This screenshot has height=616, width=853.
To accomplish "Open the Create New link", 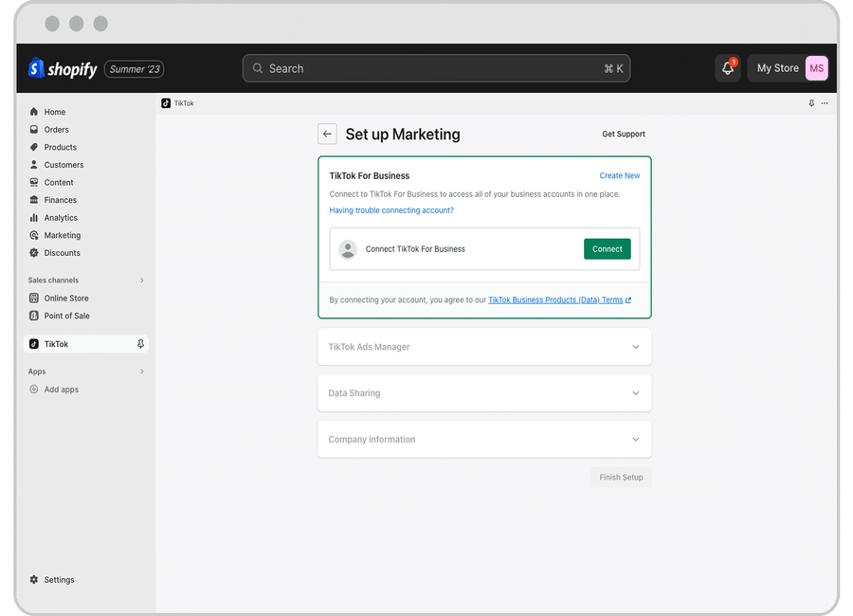I will tap(619, 175).
